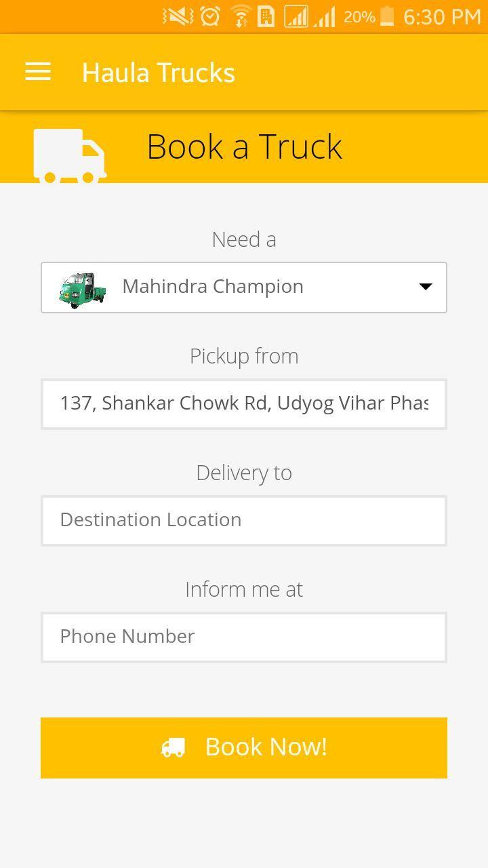Tap the Haula Trucks app title

[159, 73]
